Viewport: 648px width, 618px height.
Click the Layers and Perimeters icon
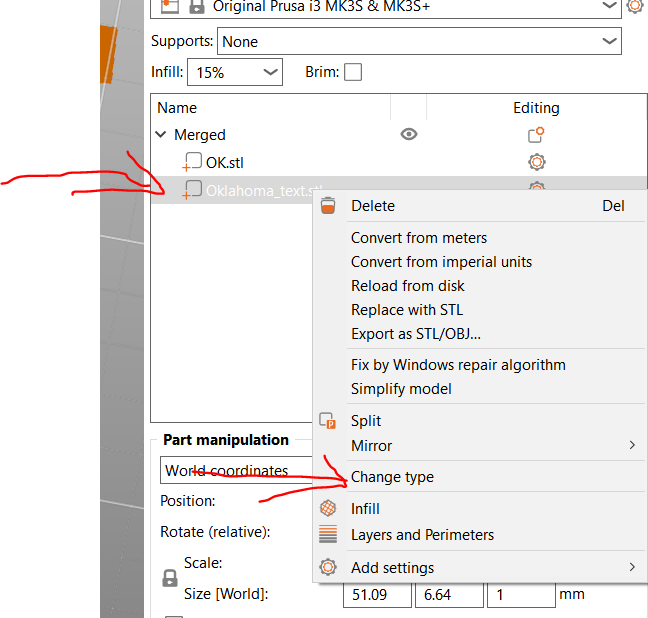point(328,534)
